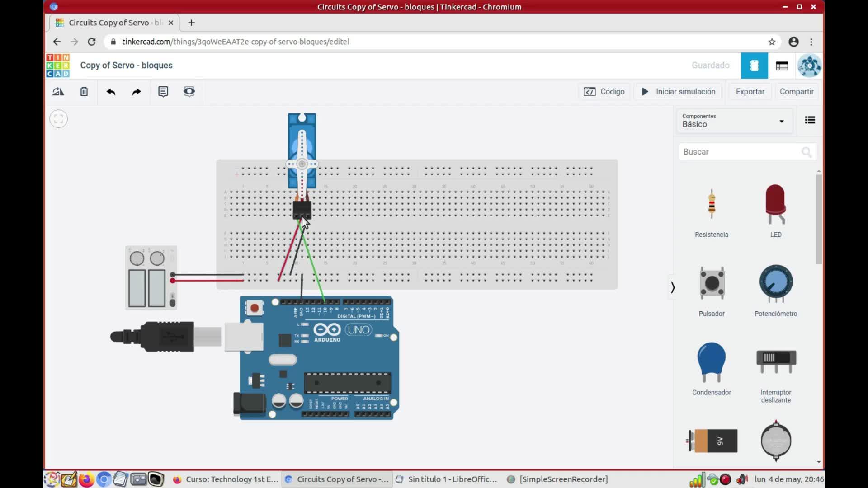
Task: Toggle notes visibility eye icon
Action: coord(189,92)
